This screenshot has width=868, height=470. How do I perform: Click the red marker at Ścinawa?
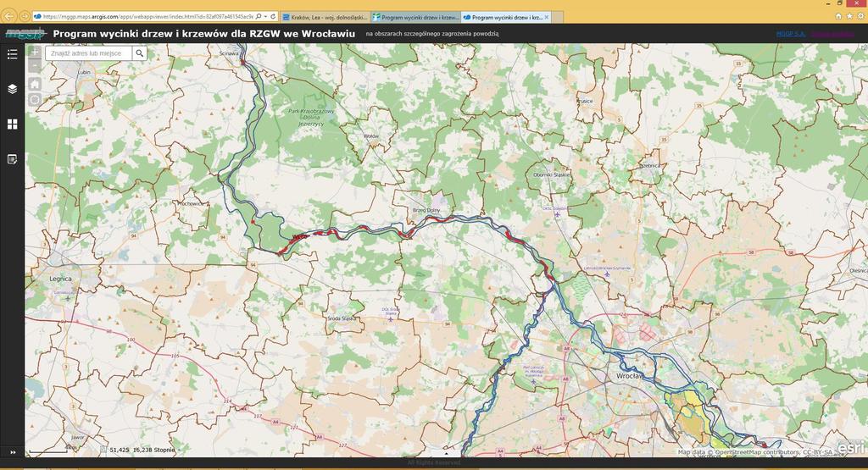242,63
